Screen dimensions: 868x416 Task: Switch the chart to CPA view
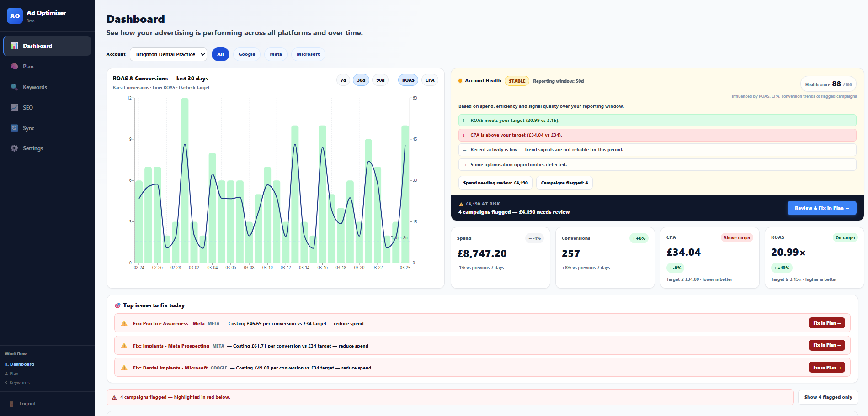point(429,80)
